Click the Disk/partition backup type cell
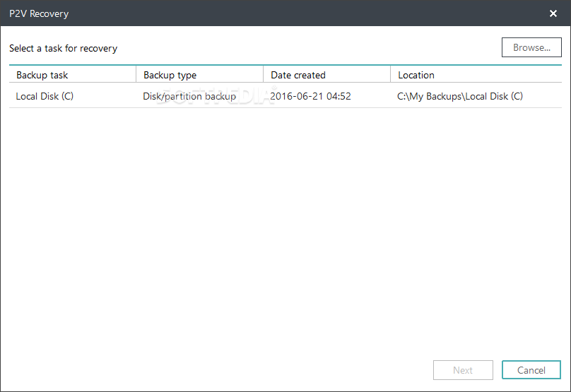571x392 pixels. [x=189, y=96]
